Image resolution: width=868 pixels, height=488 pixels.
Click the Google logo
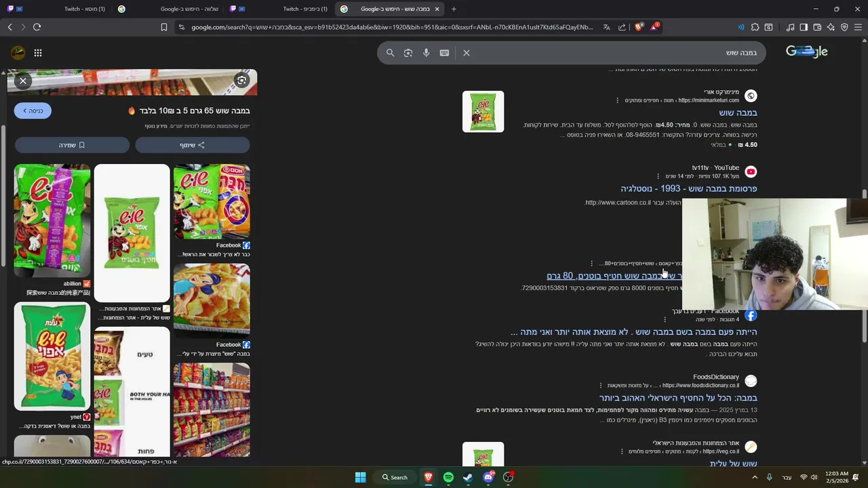[806, 52]
